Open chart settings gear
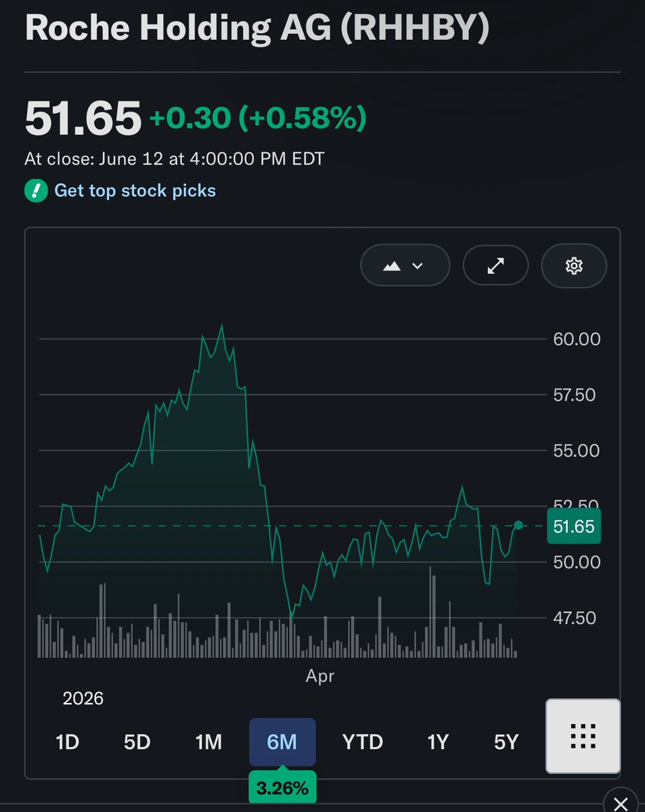This screenshot has width=645, height=812. coord(574,265)
